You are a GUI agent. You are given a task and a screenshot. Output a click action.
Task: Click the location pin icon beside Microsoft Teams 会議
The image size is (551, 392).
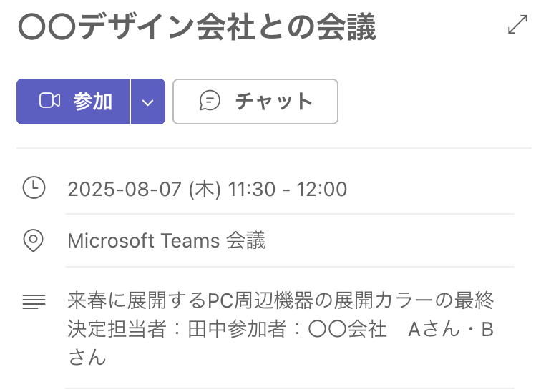(34, 240)
